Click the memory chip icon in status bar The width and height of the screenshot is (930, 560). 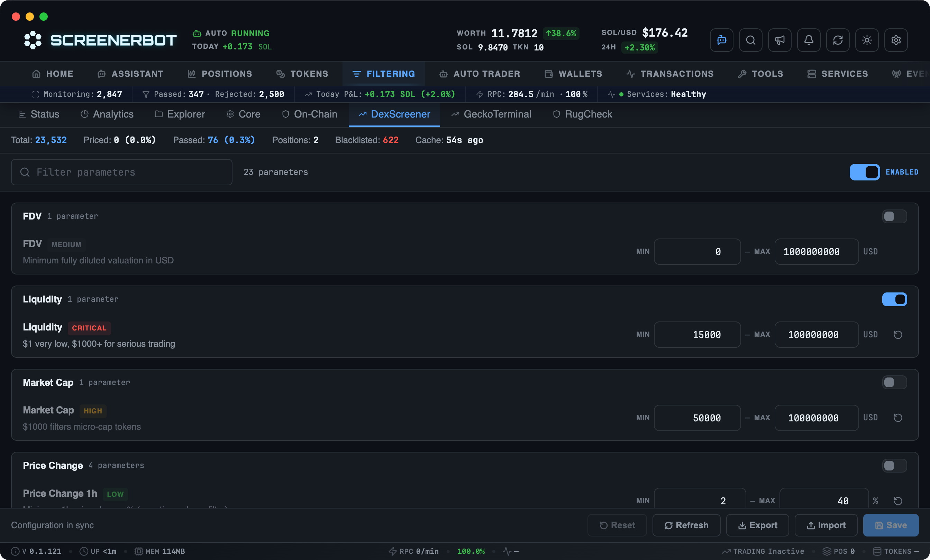[x=139, y=551]
